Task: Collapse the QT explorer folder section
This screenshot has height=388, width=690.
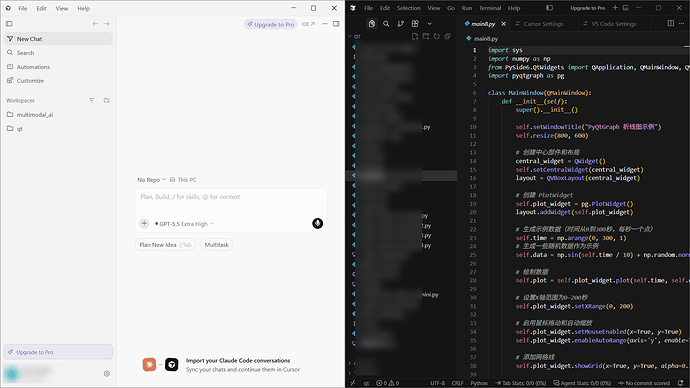Action: click(354, 37)
